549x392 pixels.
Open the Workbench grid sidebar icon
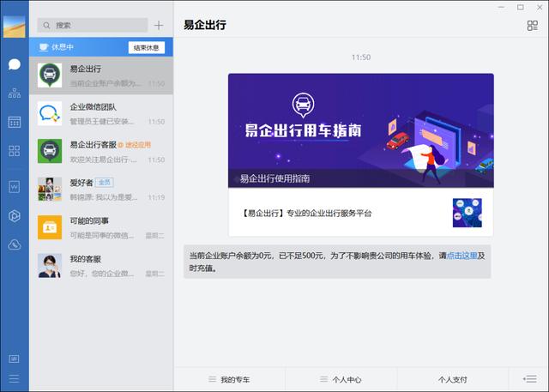pos(15,151)
